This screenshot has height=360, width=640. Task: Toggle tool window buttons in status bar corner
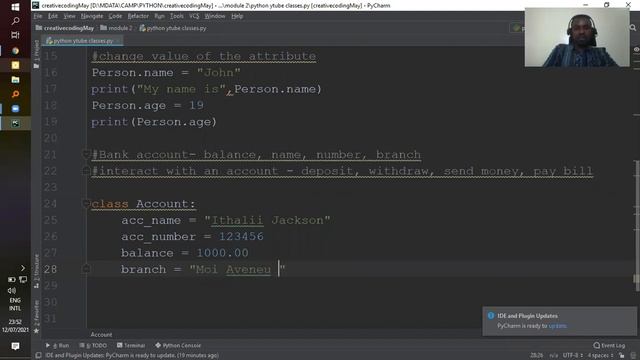point(38,356)
